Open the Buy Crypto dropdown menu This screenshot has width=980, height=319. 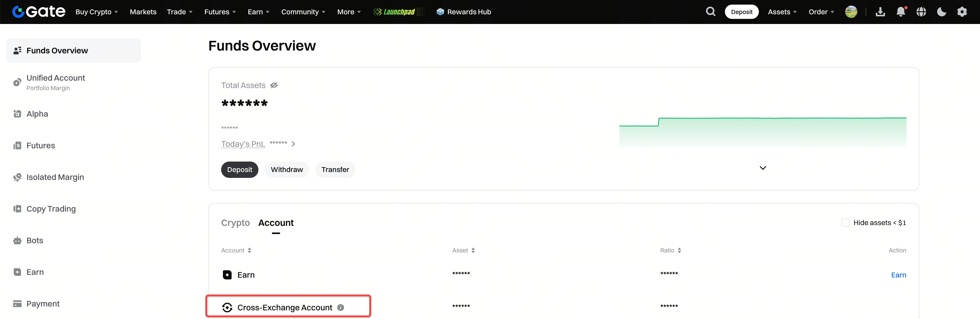(97, 12)
